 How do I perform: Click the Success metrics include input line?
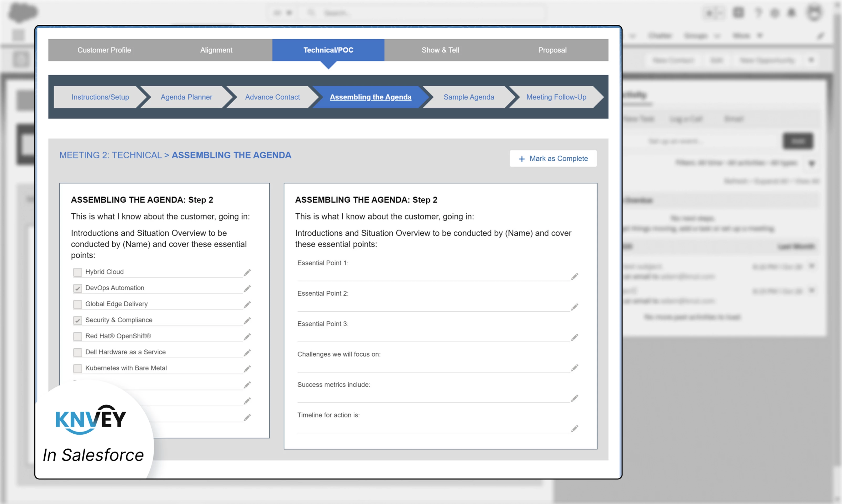(434, 397)
